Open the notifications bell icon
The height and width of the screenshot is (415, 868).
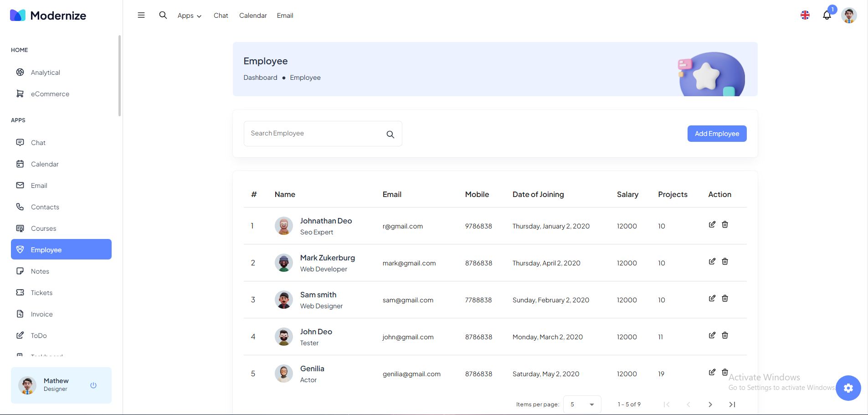[827, 16]
